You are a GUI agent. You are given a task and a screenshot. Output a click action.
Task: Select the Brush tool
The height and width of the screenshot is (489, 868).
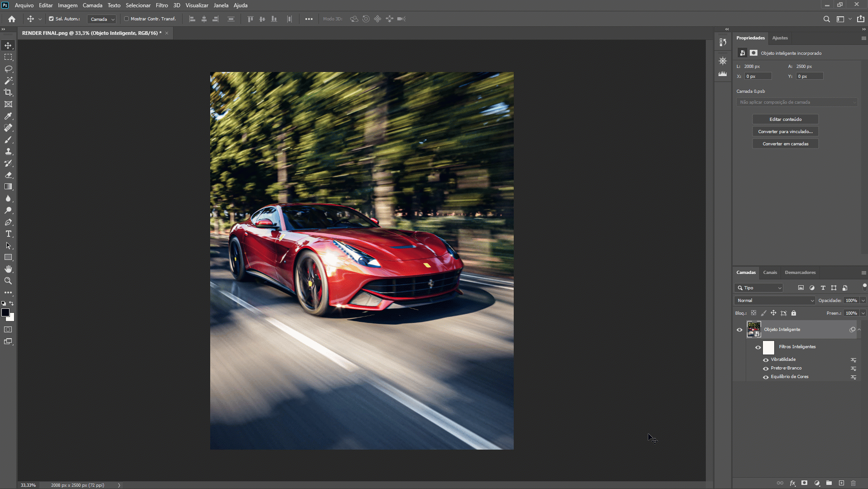[8, 139]
